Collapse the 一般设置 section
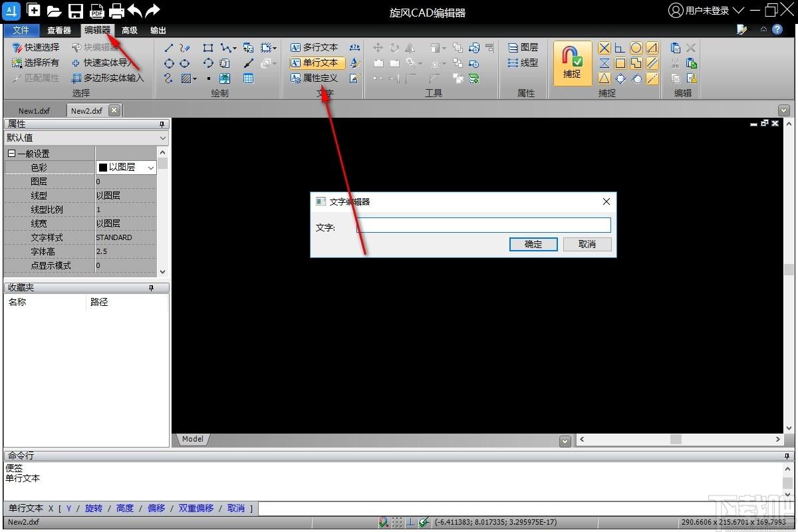The height and width of the screenshot is (532, 798). pos(11,154)
